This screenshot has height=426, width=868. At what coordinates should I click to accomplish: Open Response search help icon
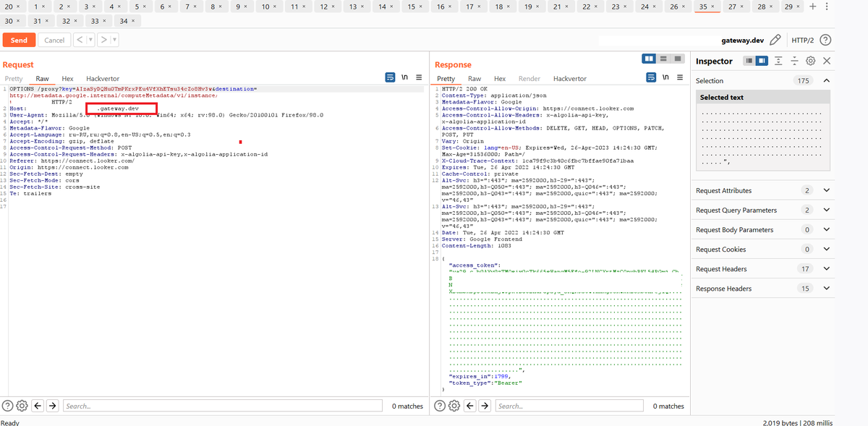click(441, 406)
